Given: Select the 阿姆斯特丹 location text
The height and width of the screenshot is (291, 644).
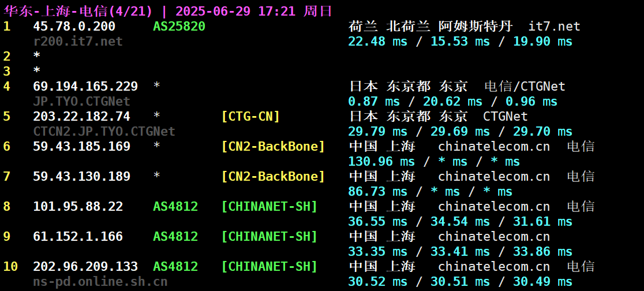Looking at the screenshot, I should pos(475,27).
